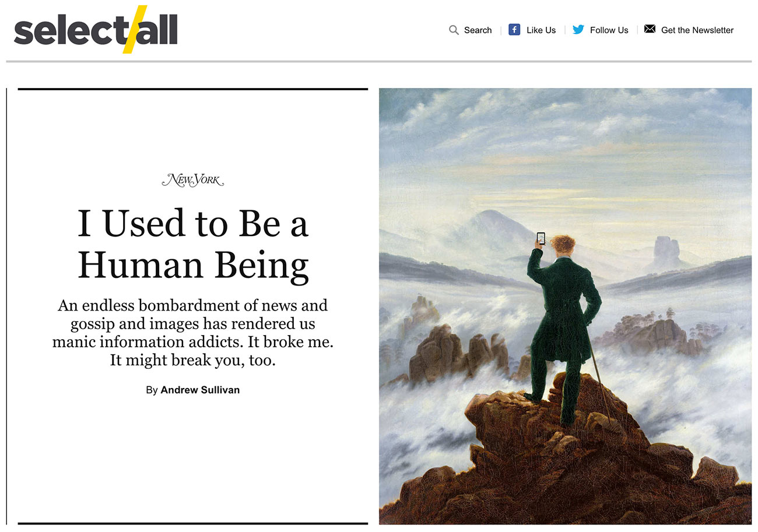Open Get the Newsletter link
Screen dimensions: 758x532
coord(697,30)
